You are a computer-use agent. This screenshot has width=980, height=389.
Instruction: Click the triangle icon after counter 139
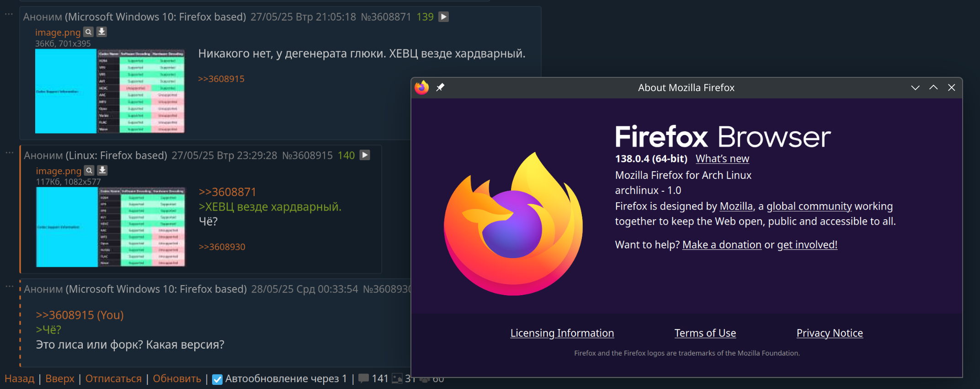click(443, 17)
